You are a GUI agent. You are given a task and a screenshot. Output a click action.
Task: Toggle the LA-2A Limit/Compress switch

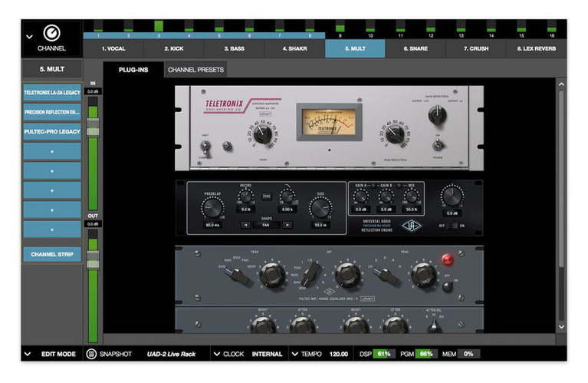205,147
